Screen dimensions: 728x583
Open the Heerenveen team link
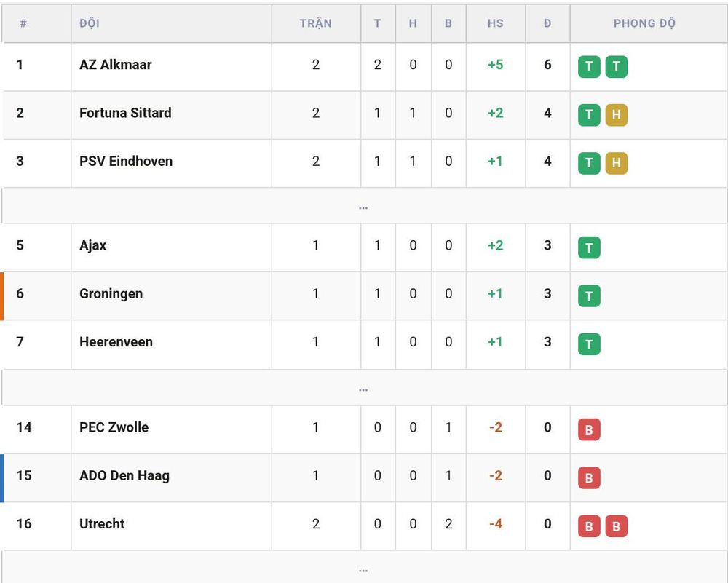click(116, 342)
